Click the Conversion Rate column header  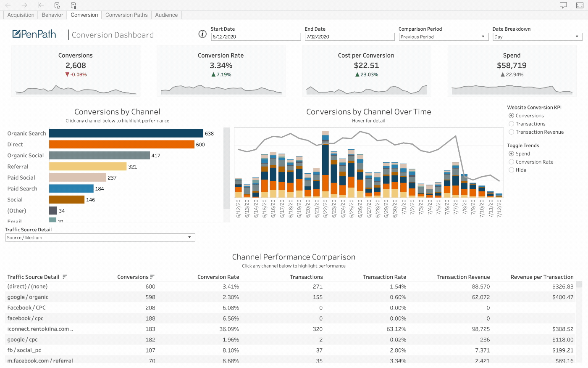coord(218,277)
